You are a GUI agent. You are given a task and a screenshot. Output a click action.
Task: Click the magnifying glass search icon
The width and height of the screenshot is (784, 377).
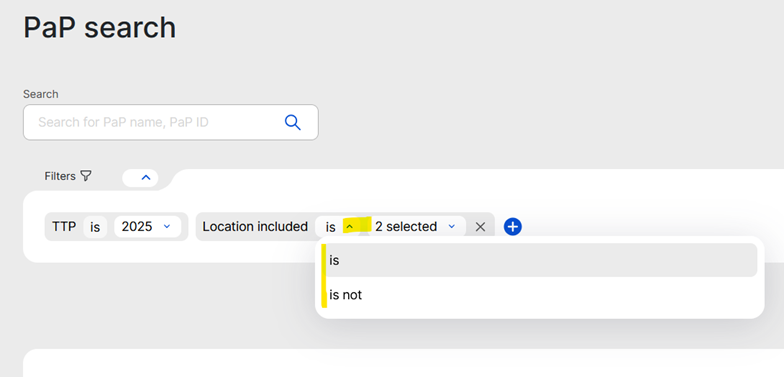click(292, 122)
